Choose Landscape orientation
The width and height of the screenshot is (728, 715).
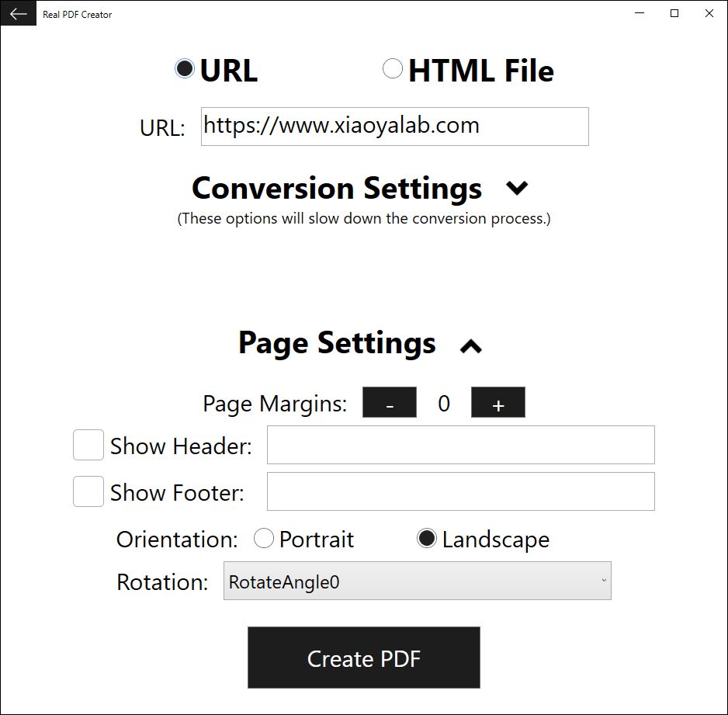[426, 537]
